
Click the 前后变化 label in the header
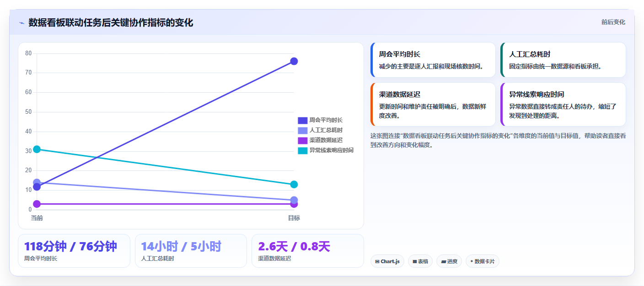613,22
